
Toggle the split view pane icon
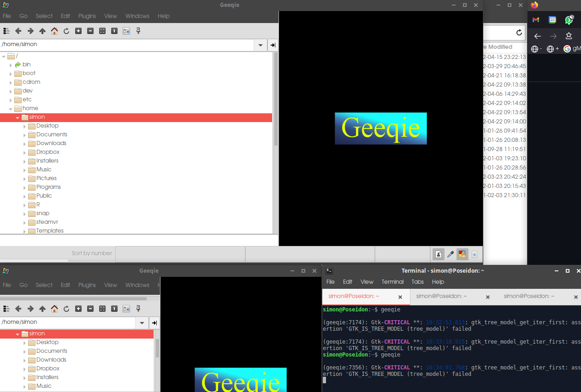tap(126, 31)
